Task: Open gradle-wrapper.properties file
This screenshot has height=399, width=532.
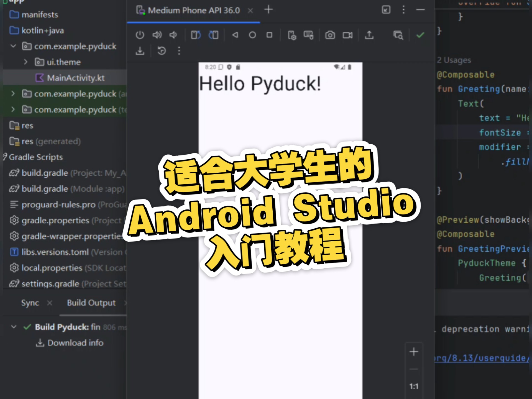Action: [66, 236]
